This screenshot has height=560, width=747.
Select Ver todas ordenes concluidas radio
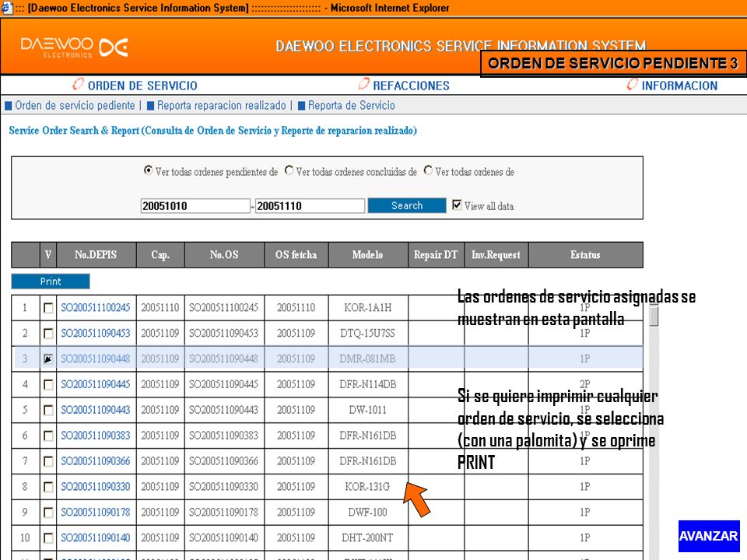pos(289,170)
